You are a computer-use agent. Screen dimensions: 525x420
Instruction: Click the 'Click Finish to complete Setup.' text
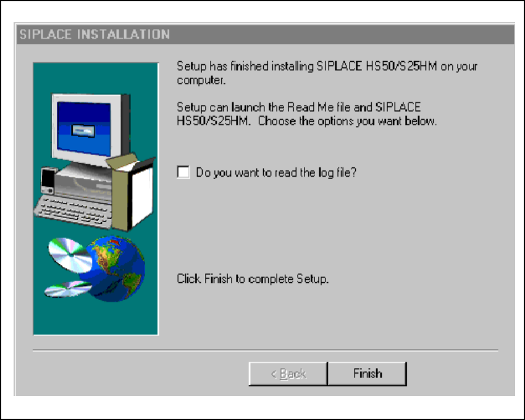[x=253, y=279]
